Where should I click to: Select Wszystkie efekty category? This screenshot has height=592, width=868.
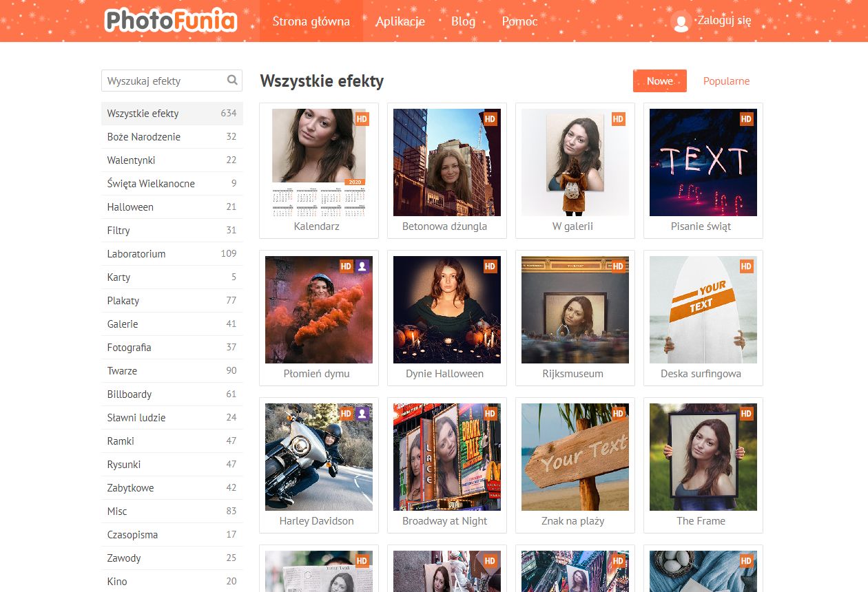172,114
